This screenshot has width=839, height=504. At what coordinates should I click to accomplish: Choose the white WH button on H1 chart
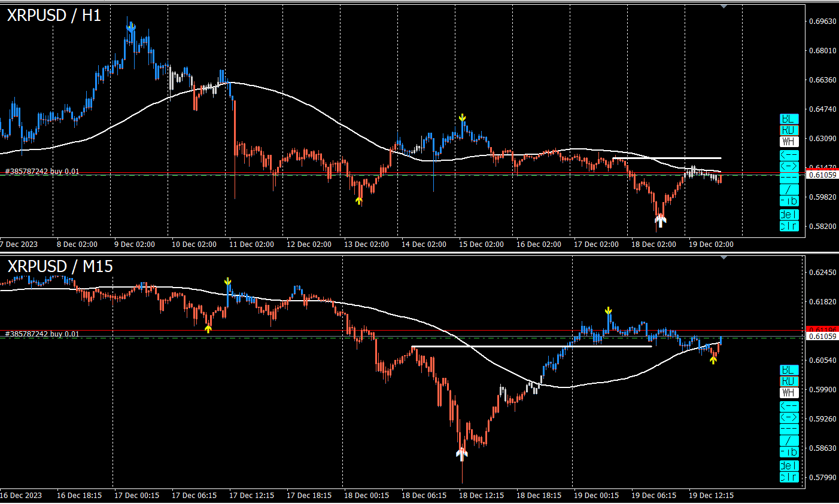pos(789,142)
